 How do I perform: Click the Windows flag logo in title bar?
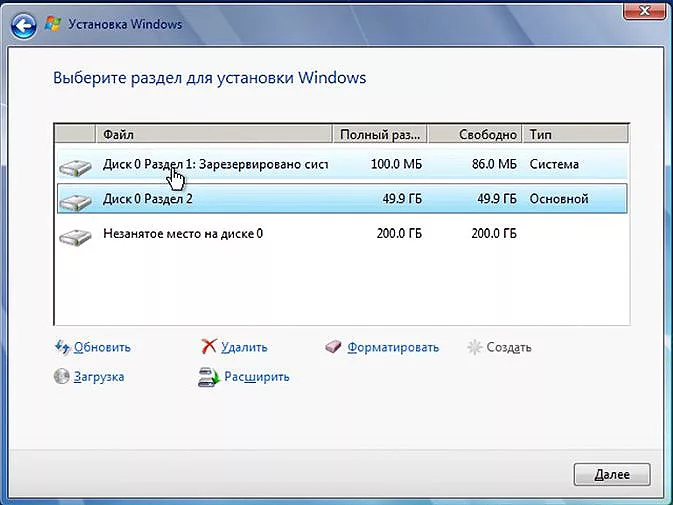53,24
